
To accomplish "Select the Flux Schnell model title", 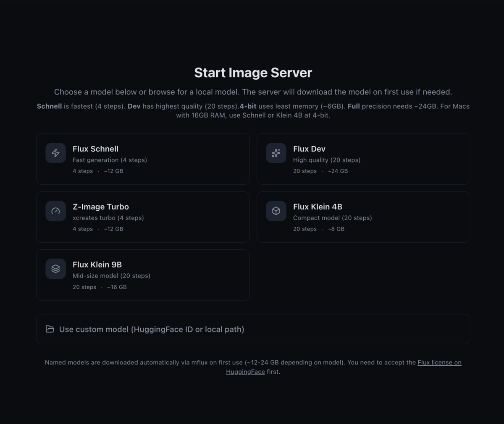I will tap(95, 149).
